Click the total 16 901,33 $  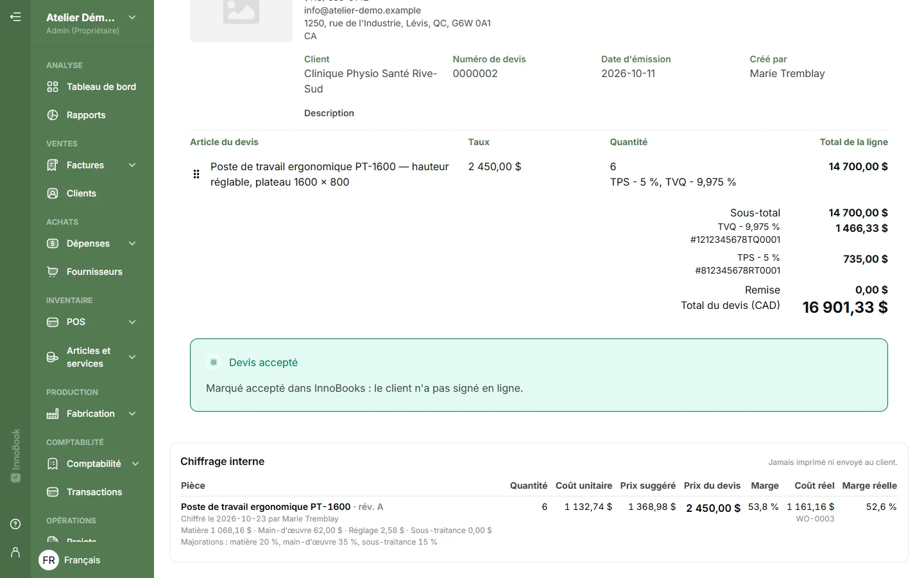point(845,307)
